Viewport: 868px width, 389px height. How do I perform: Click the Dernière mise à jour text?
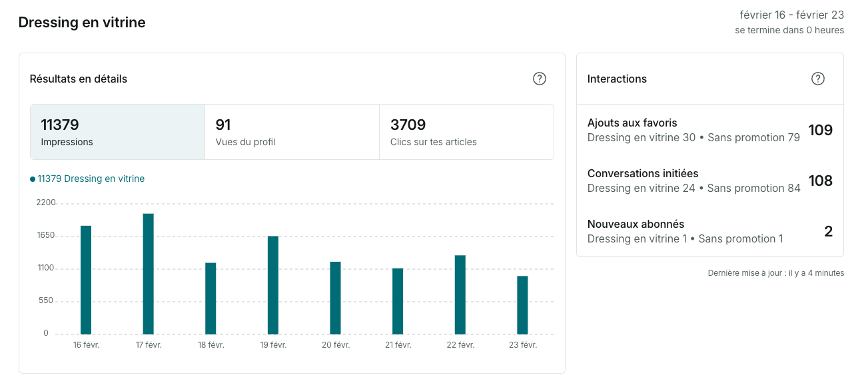point(775,273)
